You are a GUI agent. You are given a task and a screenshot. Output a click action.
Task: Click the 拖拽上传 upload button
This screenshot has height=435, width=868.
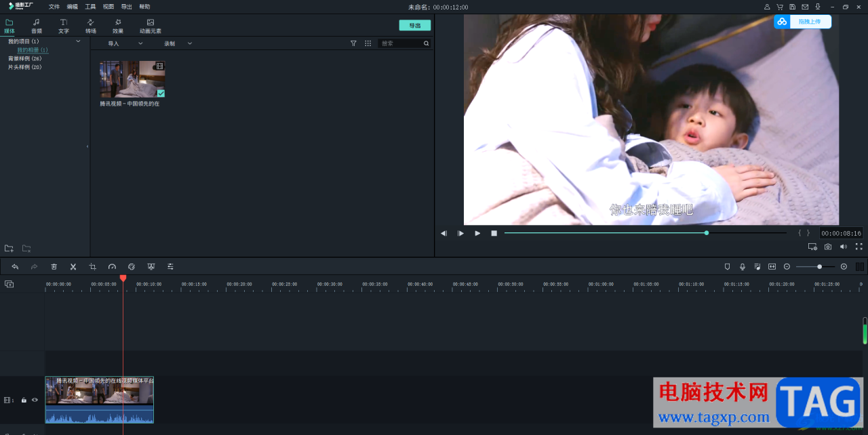[803, 22]
